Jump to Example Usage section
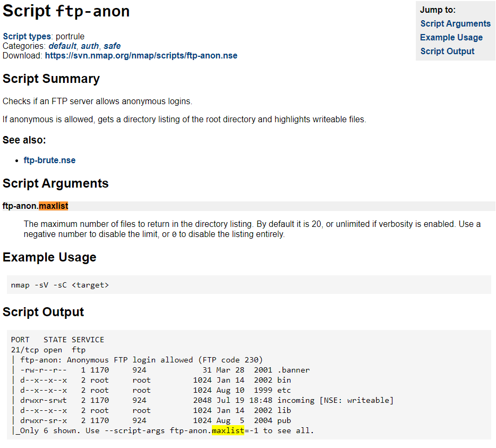The image size is (496, 448). click(451, 37)
